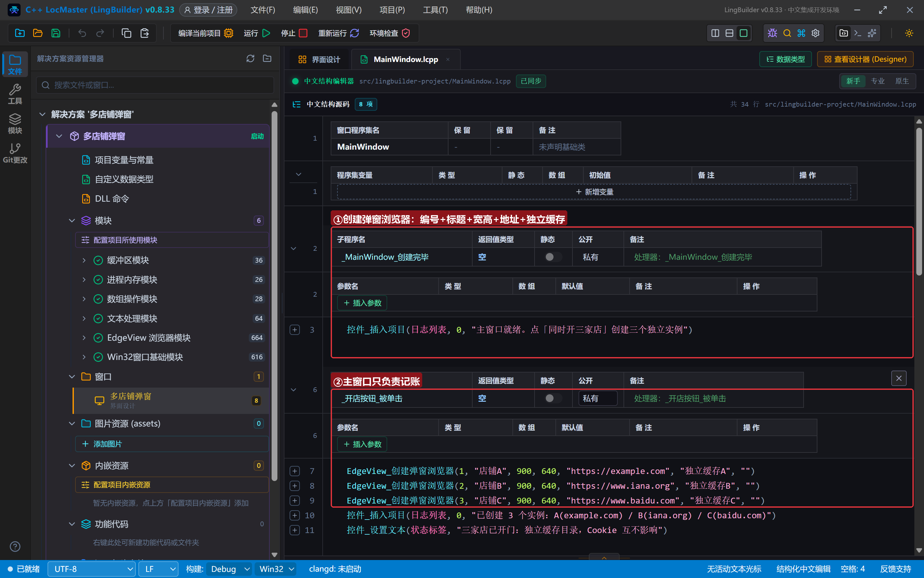Open the Git更改 sidebar panel
924x578 pixels.
pyautogui.click(x=15, y=153)
